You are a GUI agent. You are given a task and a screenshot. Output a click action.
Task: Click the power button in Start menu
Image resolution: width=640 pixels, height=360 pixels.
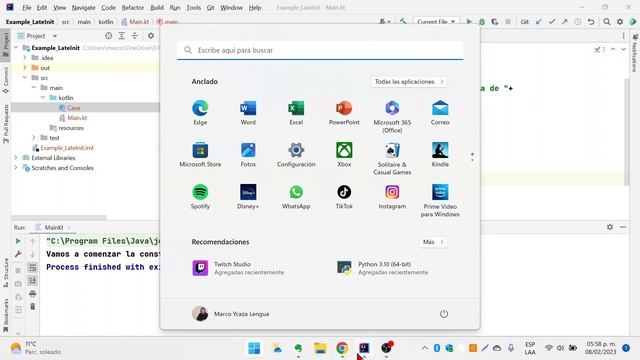tap(444, 314)
